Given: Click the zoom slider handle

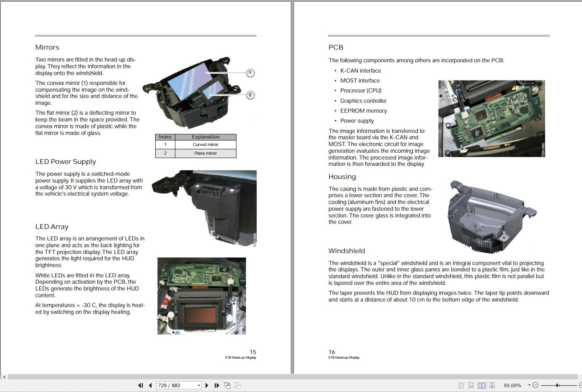Looking at the screenshot, I should click(x=557, y=385).
